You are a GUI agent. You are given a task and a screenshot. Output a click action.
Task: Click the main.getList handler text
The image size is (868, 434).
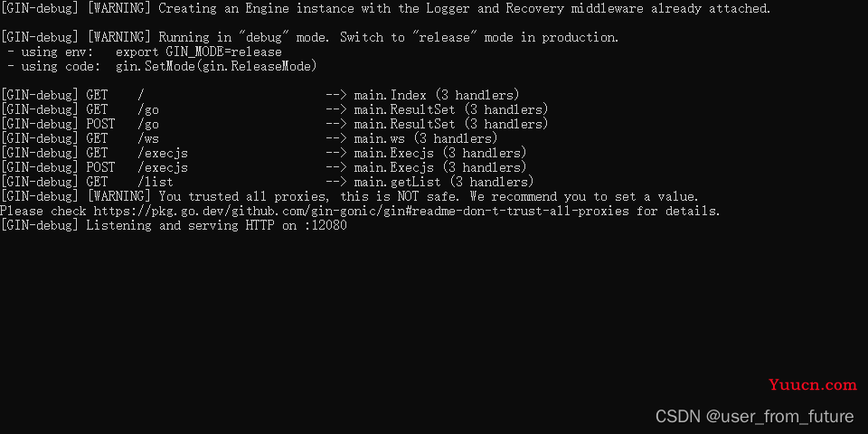pos(398,182)
